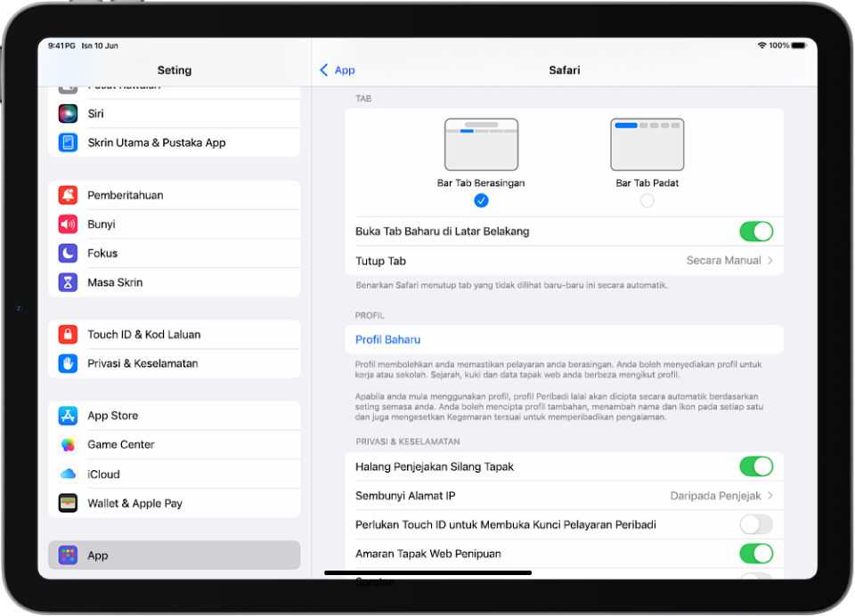Tap the App Store icon
Viewport: 855px width, 616px height.
tap(68, 416)
